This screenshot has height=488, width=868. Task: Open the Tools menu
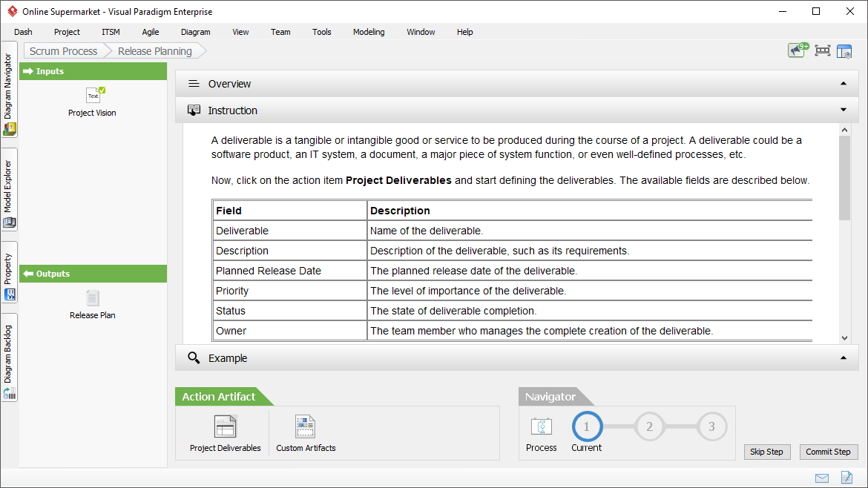click(x=322, y=32)
